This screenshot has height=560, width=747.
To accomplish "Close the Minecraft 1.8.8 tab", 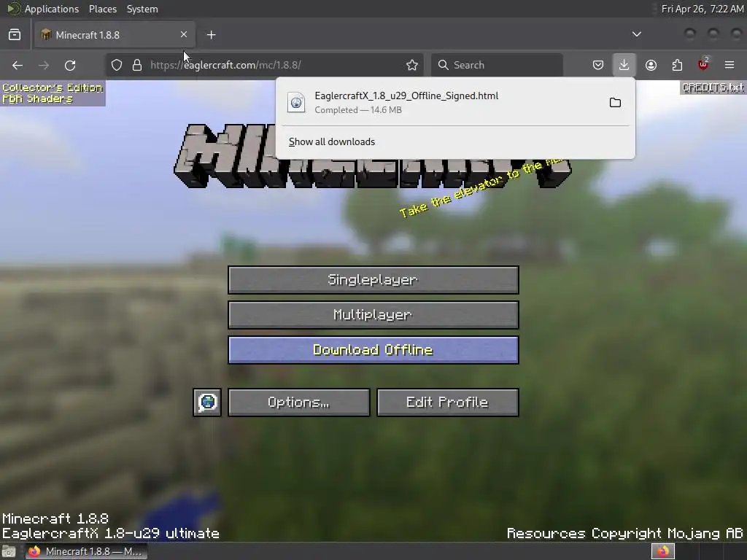I will 184,34.
